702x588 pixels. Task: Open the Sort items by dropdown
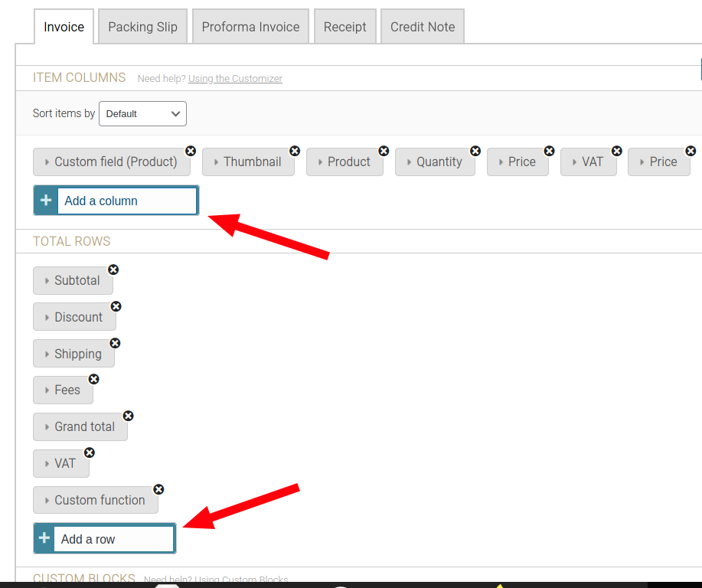[142, 113]
